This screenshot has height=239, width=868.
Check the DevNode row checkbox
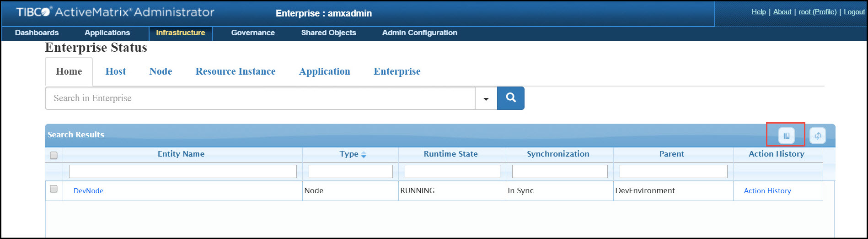(x=54, y=189)
